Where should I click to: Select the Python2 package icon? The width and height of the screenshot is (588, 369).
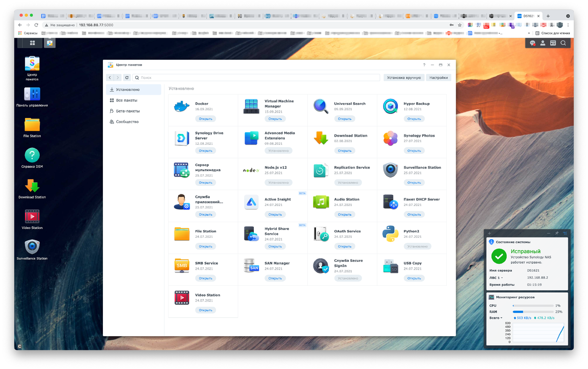pos(391,234)
